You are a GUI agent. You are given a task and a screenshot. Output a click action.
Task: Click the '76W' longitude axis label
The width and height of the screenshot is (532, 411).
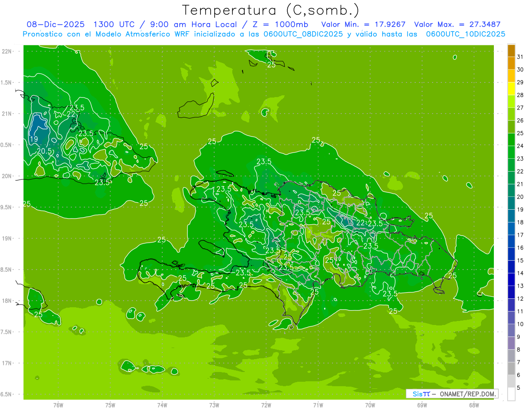tap(58, 405)
